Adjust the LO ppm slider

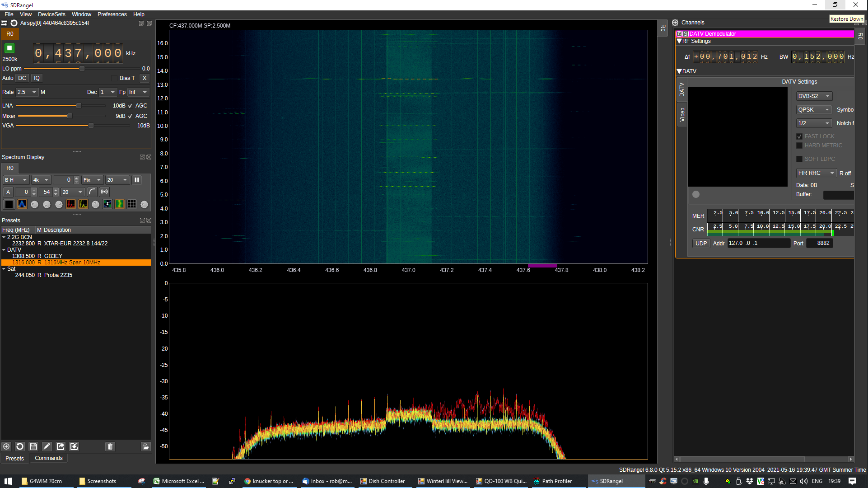click(x=82, y=69)
